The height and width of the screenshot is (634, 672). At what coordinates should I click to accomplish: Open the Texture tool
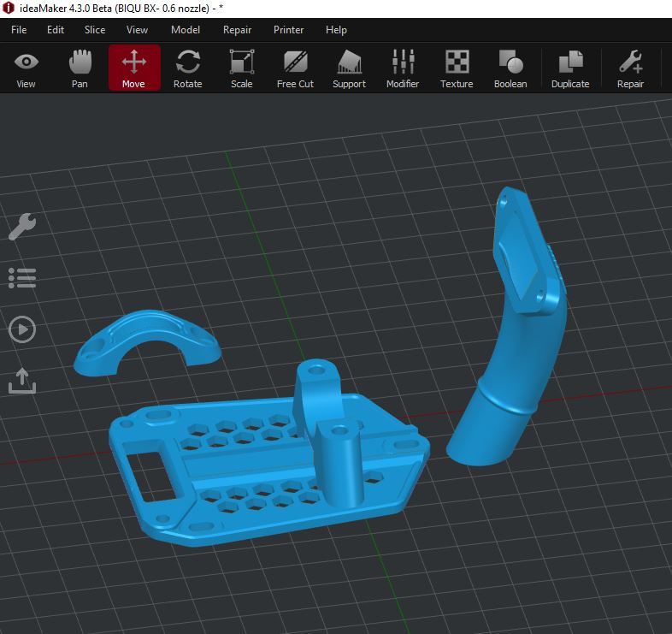[x=457, y=68]
